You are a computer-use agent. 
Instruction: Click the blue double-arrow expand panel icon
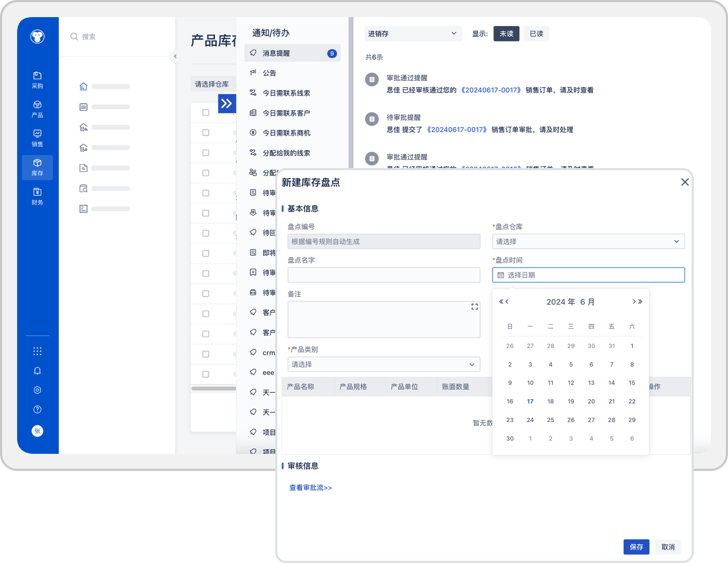click(x=226, y=103)
